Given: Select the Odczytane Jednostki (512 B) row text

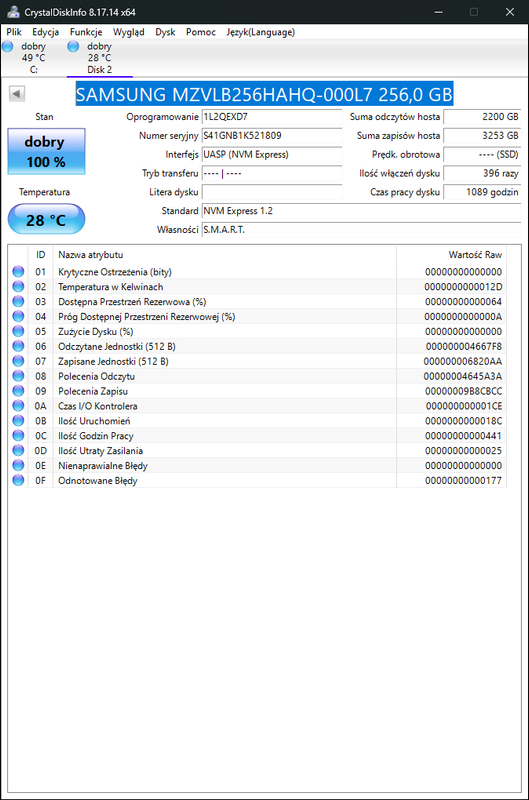Looking at the screenshot, I should pyautogui.click(x=117, y=346).
